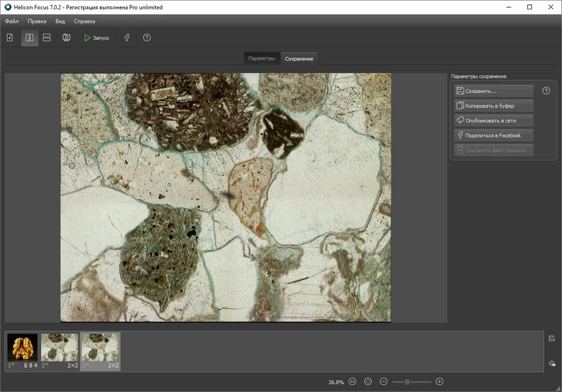This screenshot has width=562, height=392.
Task: Maximize the Helicon Focus window
Action: [530, 7]
